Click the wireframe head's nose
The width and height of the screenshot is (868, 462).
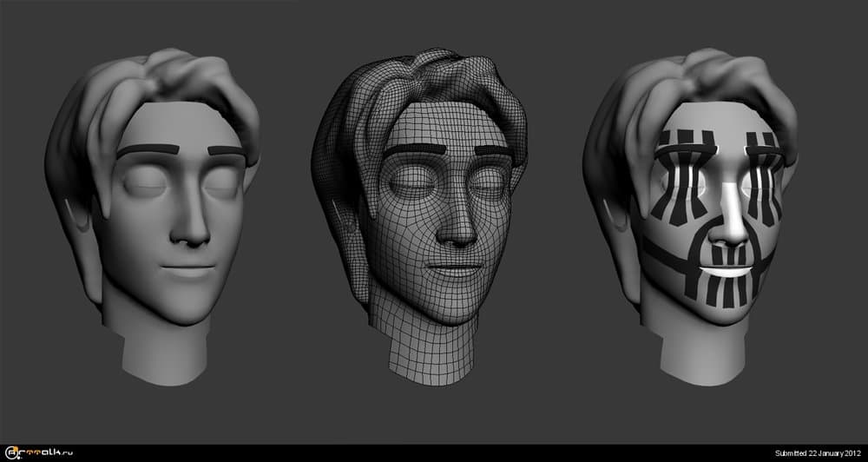click(x=457, y=226)
